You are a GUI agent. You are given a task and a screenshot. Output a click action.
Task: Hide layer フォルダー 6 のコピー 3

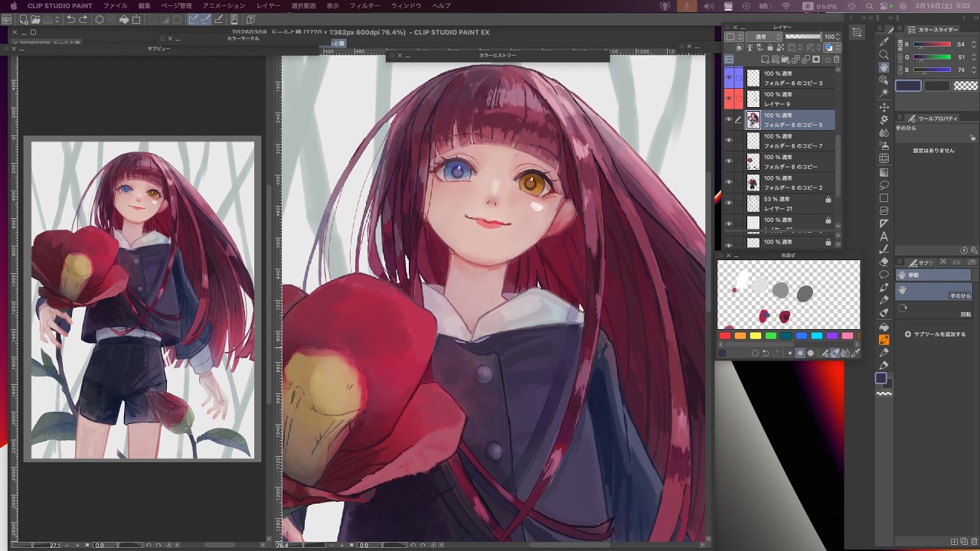(729, 77)
